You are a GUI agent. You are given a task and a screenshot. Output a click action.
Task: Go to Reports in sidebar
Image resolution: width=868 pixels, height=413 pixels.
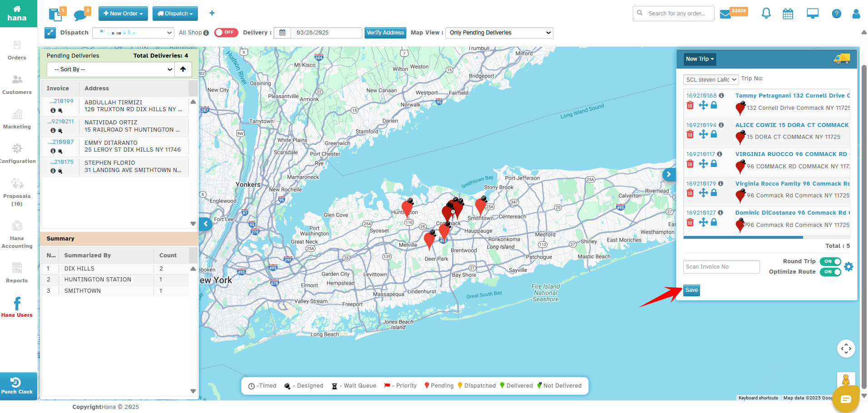click(17, 273)
